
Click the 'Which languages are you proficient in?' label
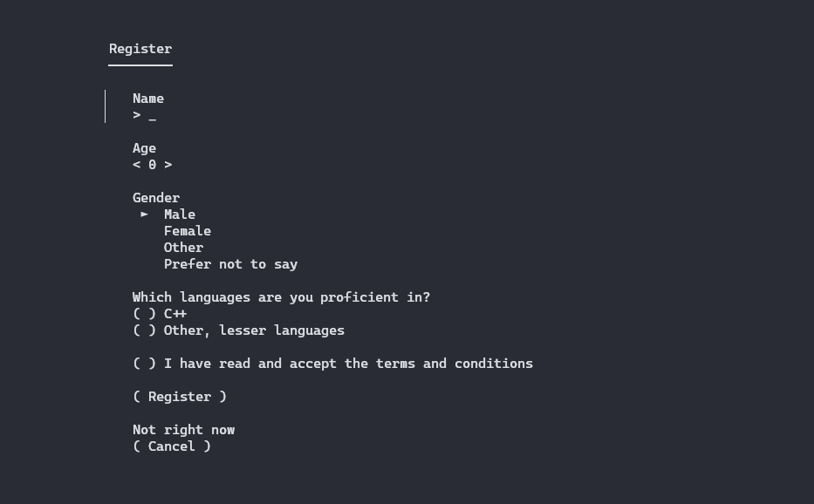tap(282, 297)
